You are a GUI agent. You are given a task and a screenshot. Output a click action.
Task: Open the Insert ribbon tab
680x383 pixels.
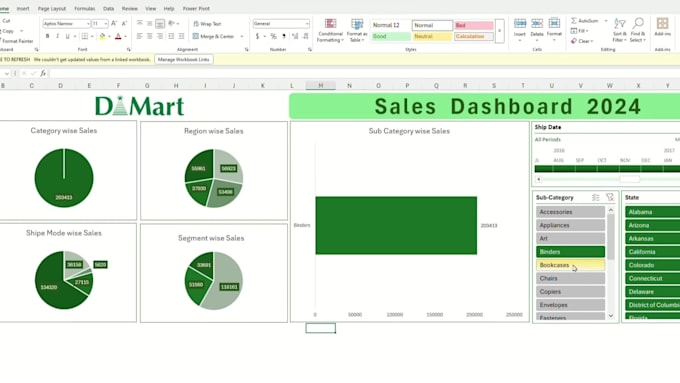click(23, 8)
